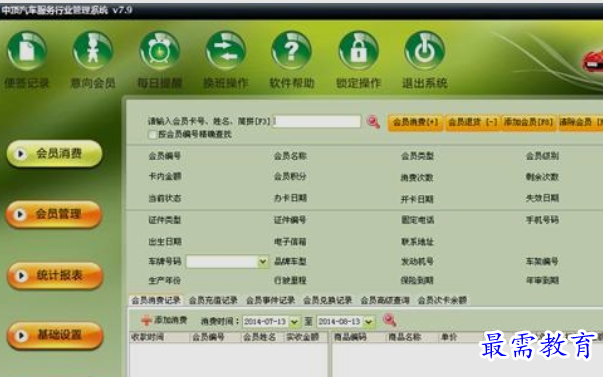Click the 添加会员[F8] button
The height and width of the screenshot is (377, 603).
point(528,123)
